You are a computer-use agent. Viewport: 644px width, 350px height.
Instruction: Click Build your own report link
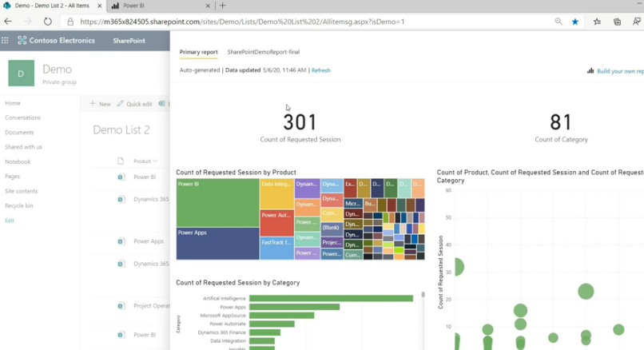pyautogui.click(x=620, y=71)
